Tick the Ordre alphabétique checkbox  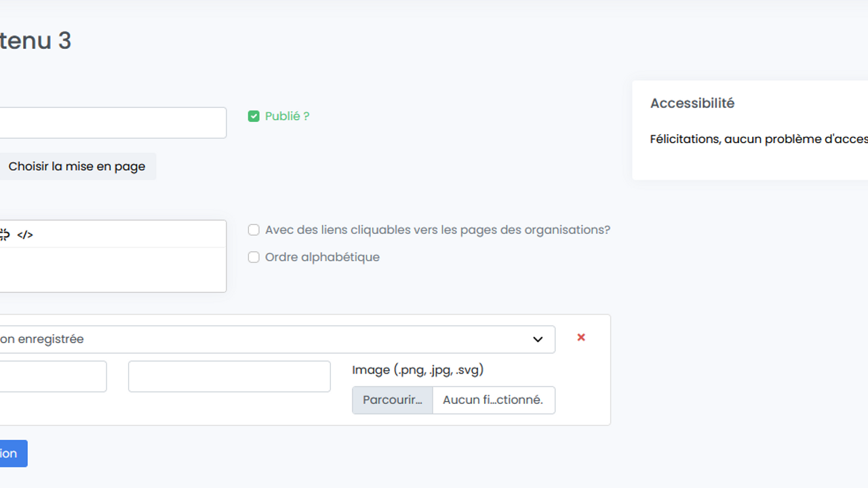pos(254,257)
